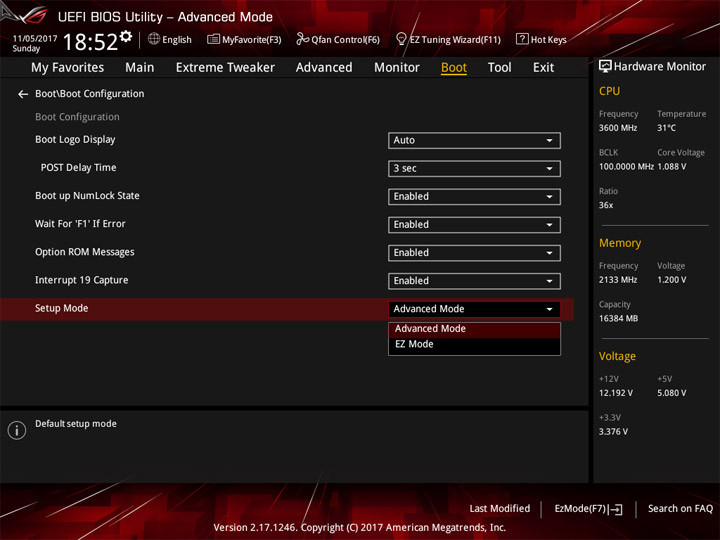Screen dimensions: 720x540
Task: Click the 1.088 V core voltage value
Action: pyautogui.click(x=672, y=167)
